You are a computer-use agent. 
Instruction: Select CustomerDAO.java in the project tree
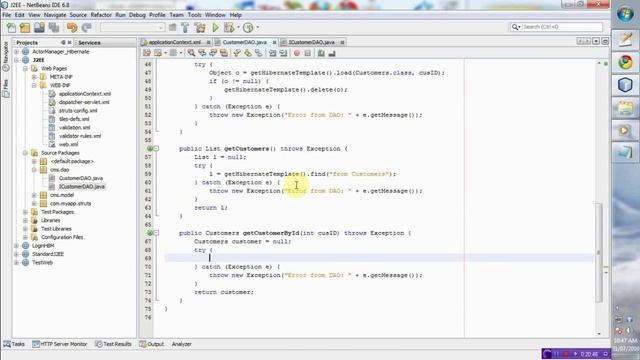pyautogui.click(x=80, y=178)
